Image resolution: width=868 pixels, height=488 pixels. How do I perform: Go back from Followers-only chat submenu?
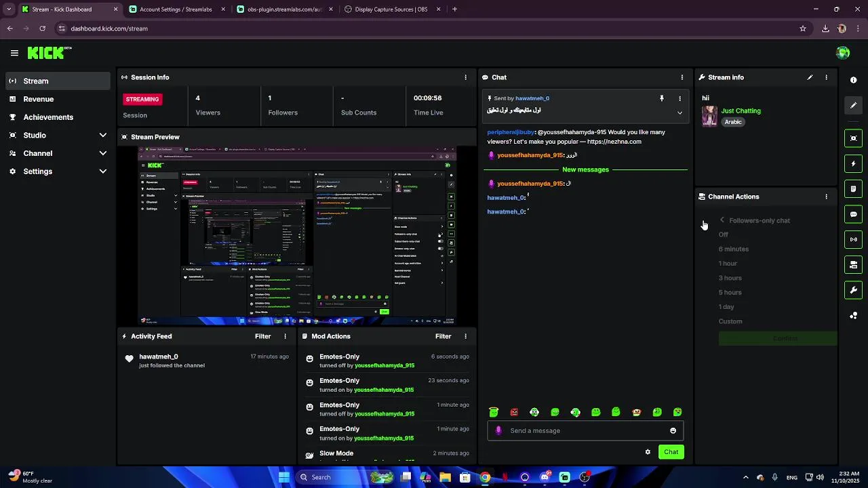click(x=722, y=220)
